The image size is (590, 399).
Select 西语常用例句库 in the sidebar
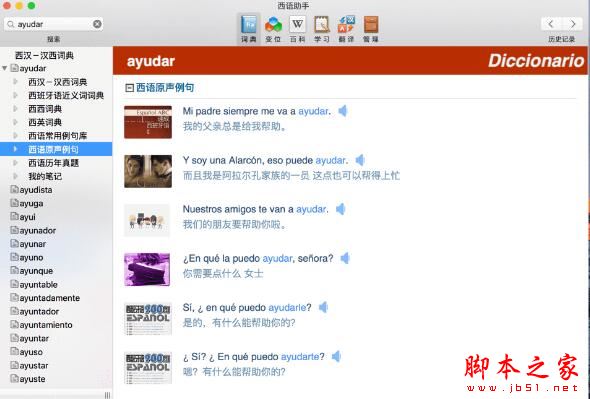[58, 136]
